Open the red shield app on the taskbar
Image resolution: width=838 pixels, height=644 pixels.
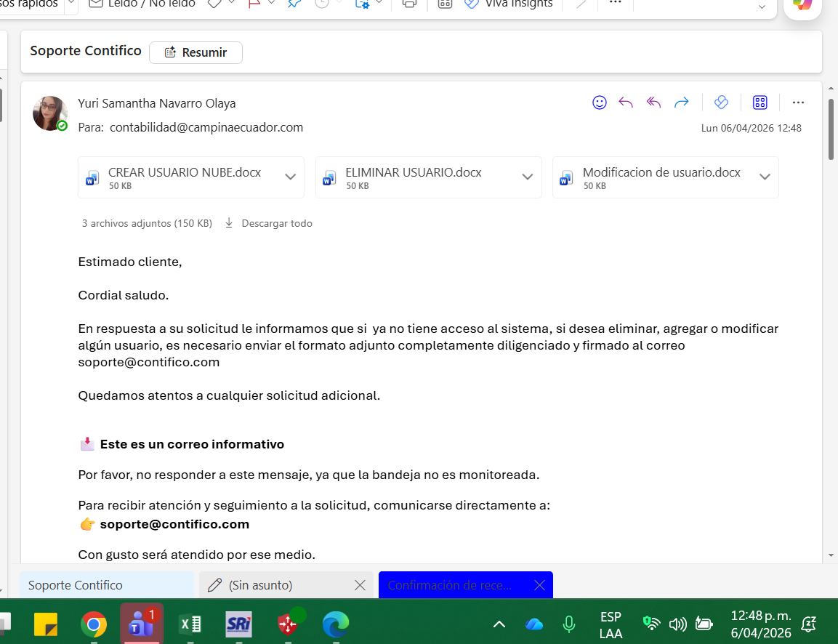coord(289,623)
